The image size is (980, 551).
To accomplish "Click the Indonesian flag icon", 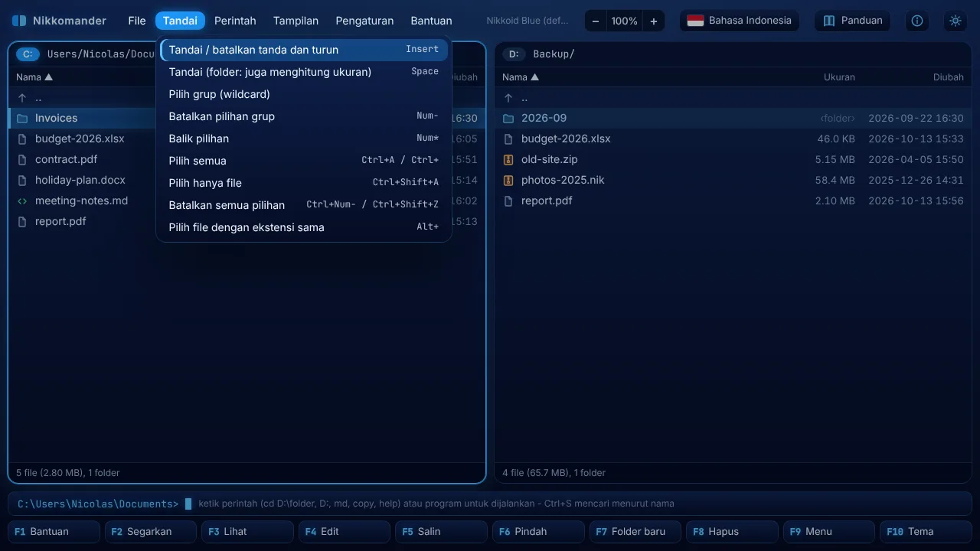I will [x=695, y=21].
